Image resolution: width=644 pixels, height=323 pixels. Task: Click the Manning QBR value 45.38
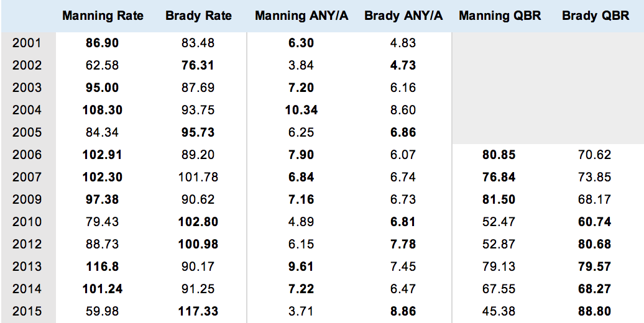499,311
